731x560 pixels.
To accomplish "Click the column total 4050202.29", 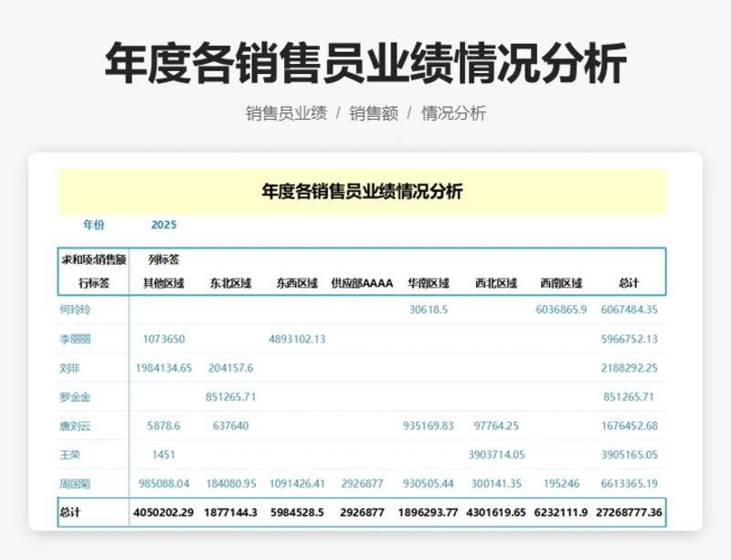I will pyautogui.click(x=164, y=512).
